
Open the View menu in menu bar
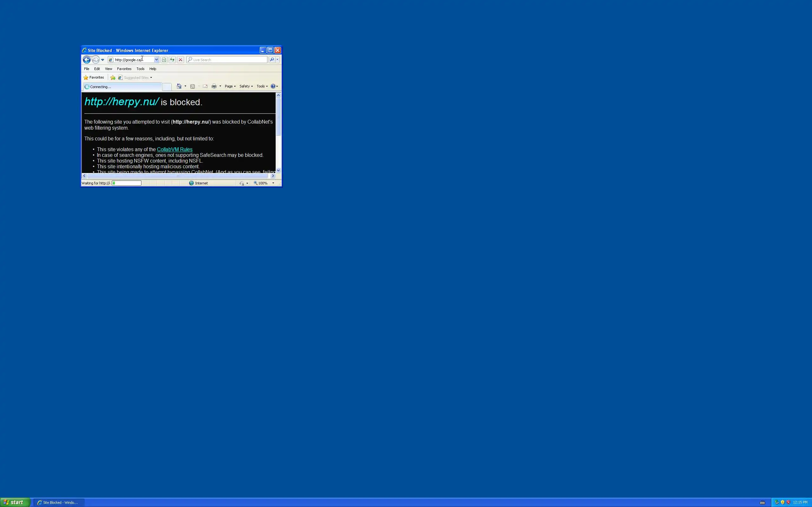click(x=108, y=69)
